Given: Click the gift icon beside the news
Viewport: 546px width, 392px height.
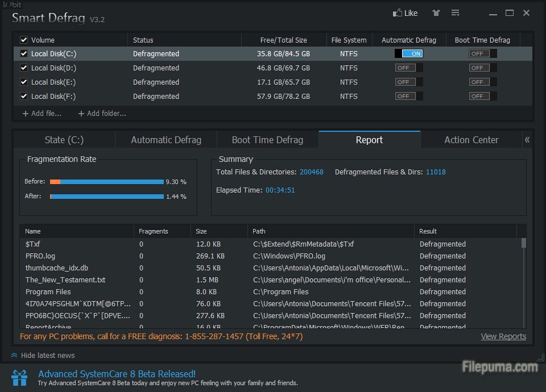Looking at the screenshot, I should tap(19, 378).
